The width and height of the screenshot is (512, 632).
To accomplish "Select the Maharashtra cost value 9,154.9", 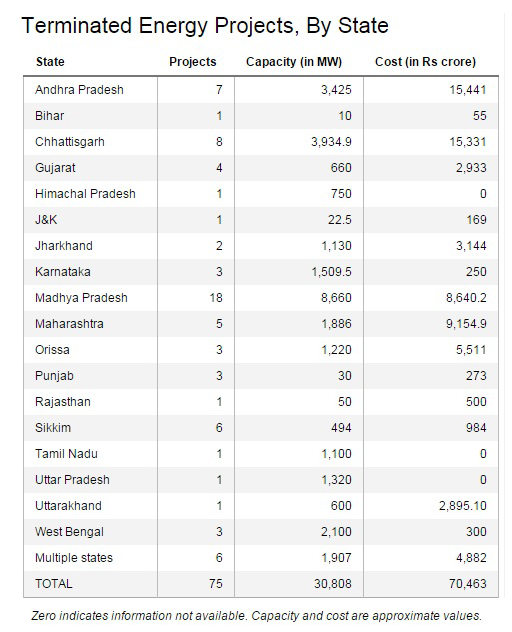I will tap(466, 324).
